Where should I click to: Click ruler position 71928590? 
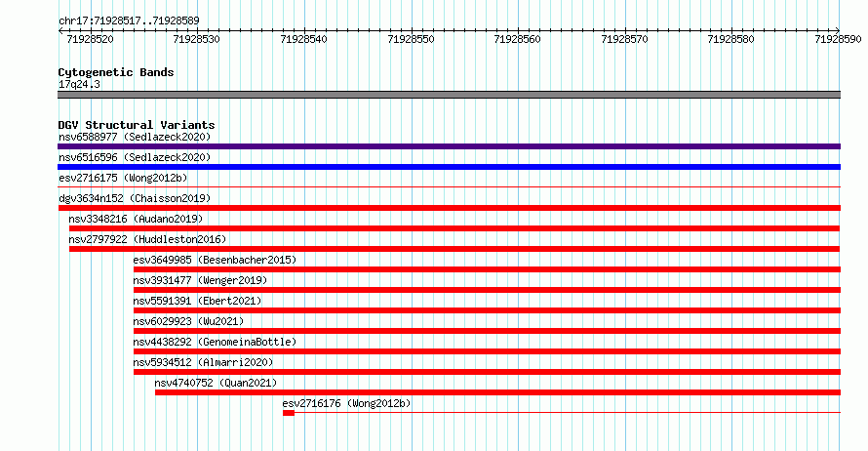point(839,39)
